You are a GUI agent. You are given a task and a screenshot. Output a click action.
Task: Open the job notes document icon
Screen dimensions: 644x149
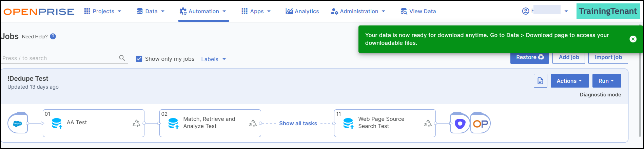(x=540, y=81)
